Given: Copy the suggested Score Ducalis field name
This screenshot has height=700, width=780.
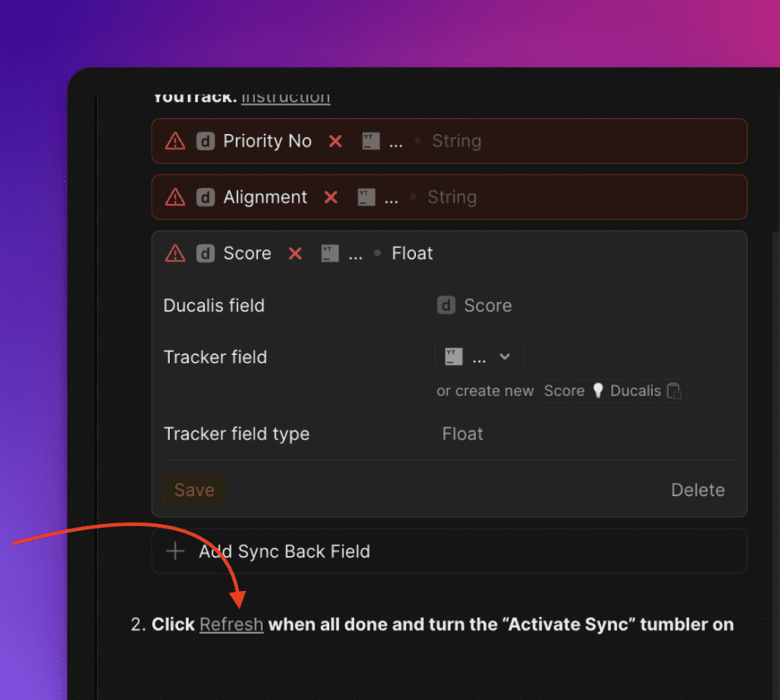Looking at the screenshot, I should [674, 391].
